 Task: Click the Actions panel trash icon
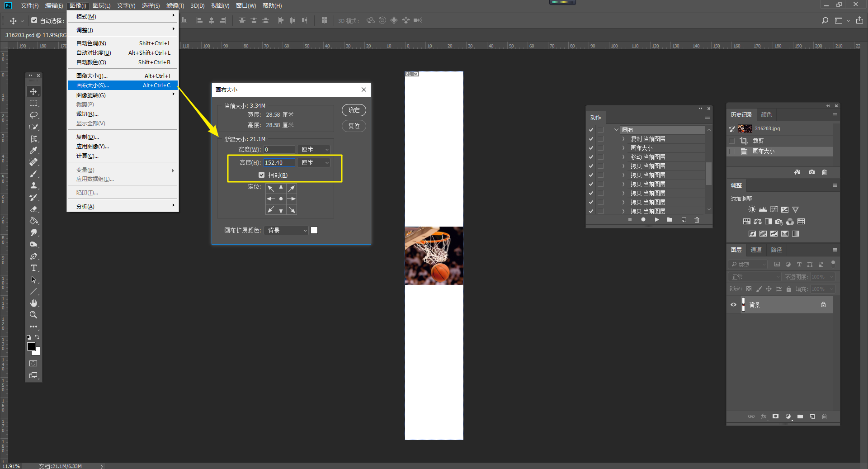pyautogui.click(x=697, y=220)
